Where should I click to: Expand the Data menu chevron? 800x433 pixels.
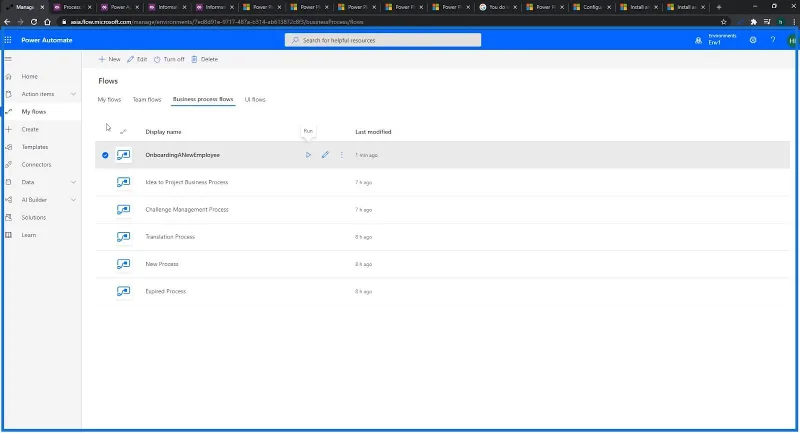pos(73,182)
